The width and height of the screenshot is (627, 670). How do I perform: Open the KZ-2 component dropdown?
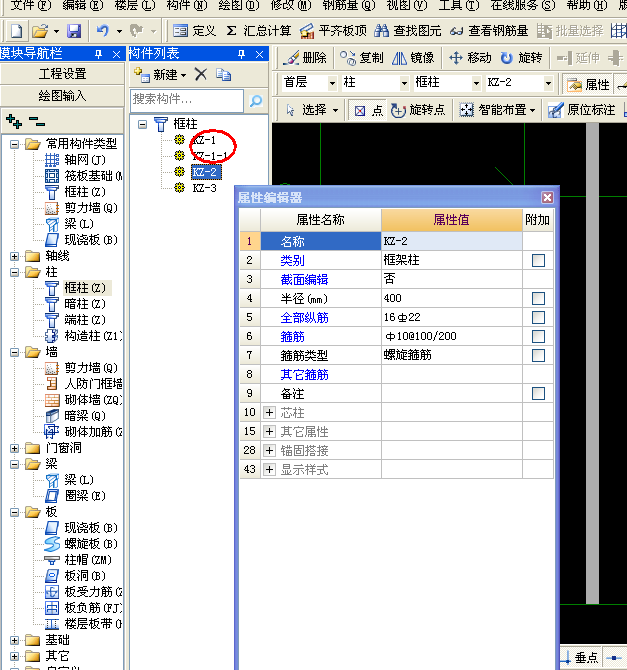click(x=548, y=83)
